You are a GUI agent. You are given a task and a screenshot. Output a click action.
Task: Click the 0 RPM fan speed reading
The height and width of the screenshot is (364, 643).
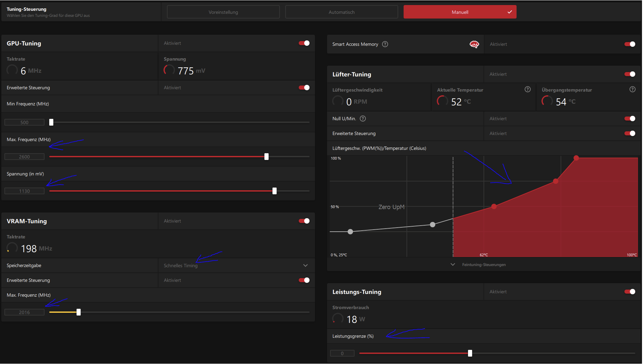tap(356, 102)
